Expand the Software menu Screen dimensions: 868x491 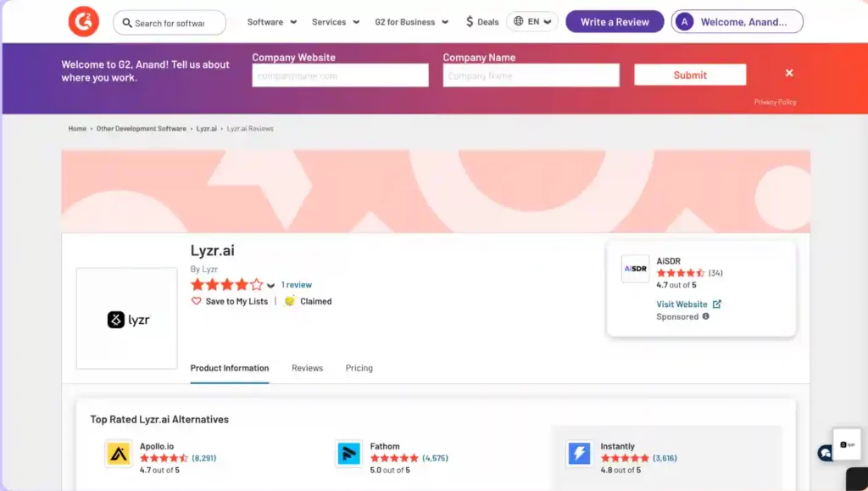[272, 22]
